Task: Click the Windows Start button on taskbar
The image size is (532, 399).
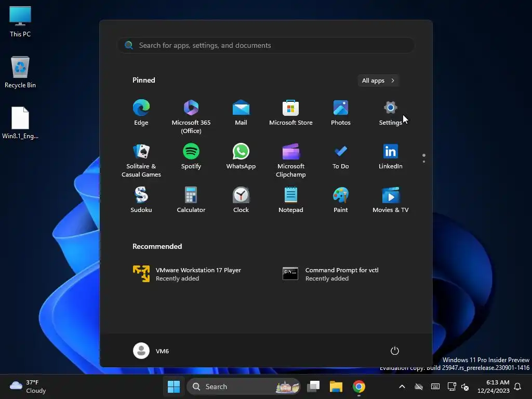Action: click(174, 387)
